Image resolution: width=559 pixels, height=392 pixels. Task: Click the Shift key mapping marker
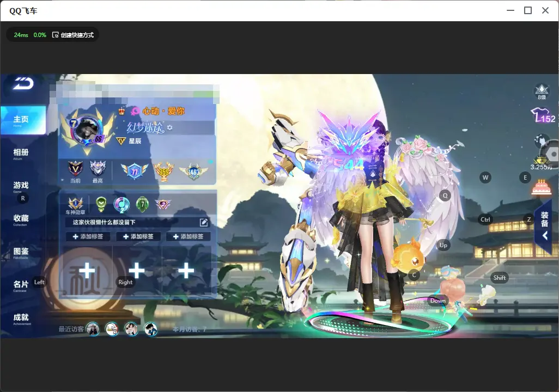pyautogui.click(x=499, y=278)
